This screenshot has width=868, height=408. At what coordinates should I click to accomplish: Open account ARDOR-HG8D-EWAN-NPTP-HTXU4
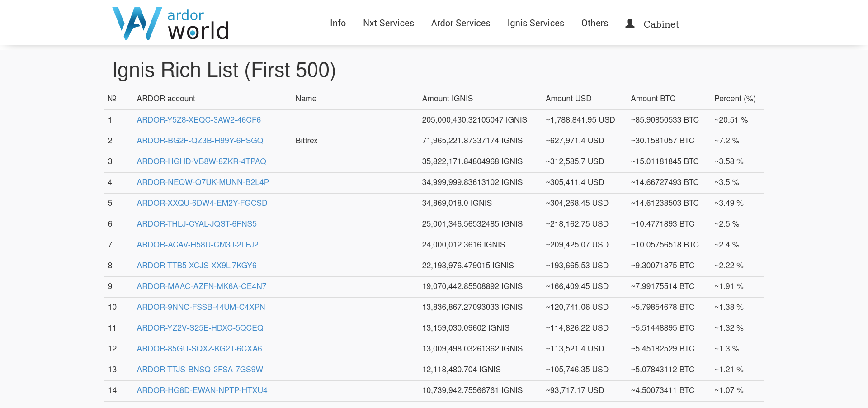click(x=202, y=390)
